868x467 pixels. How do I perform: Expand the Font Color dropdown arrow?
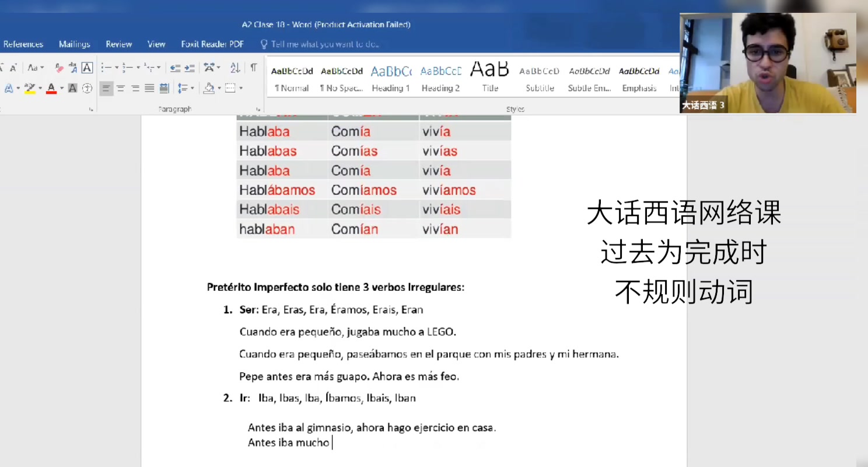61,88
